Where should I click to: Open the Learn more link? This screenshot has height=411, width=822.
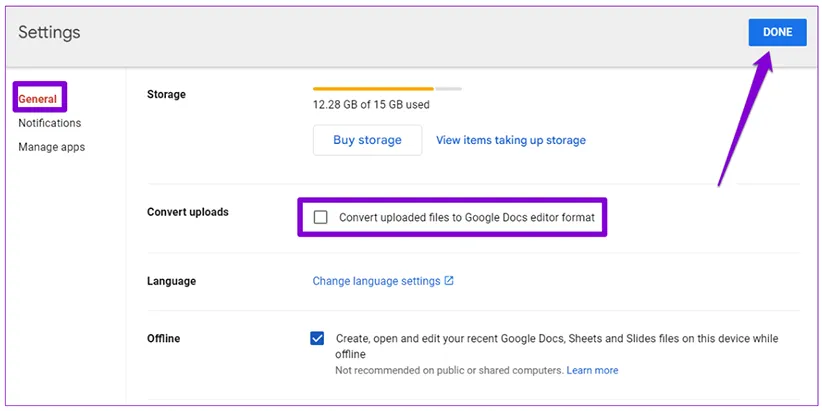point(592,370)
